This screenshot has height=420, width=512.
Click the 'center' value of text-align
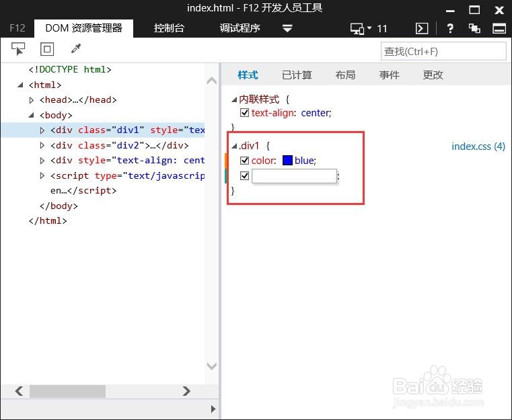(315, 113)
